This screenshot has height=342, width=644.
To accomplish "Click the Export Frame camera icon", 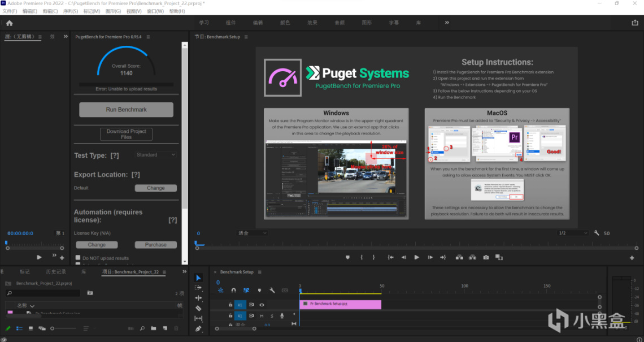I will point(486,257).
